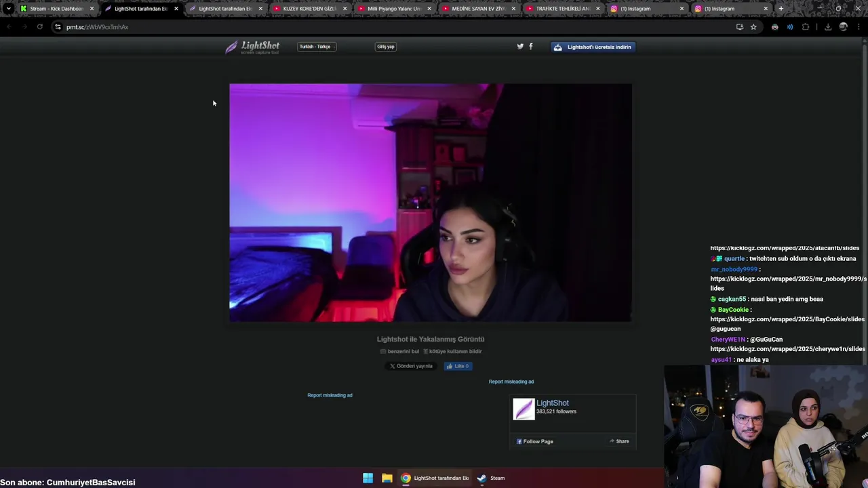Click the prnt.sc address bar

coord(393,27)
